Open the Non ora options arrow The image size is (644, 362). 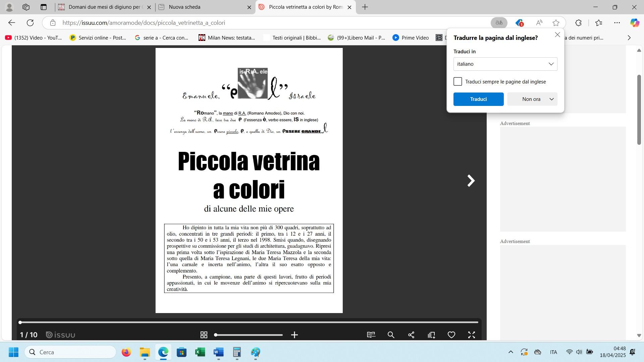551,99
